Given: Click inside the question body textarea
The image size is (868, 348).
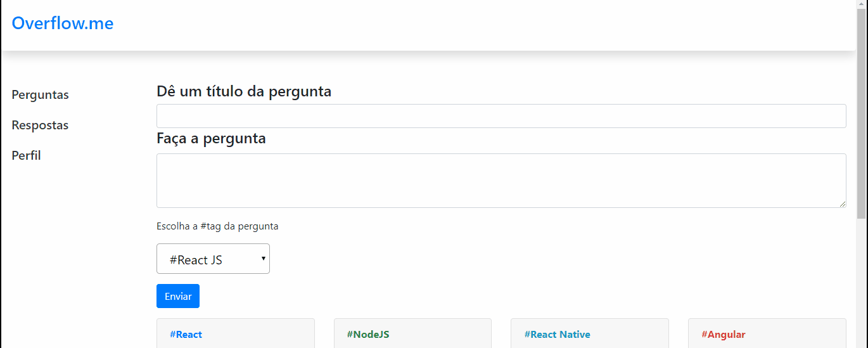Looking at the screenshot, I should click(x=501, y=180).
